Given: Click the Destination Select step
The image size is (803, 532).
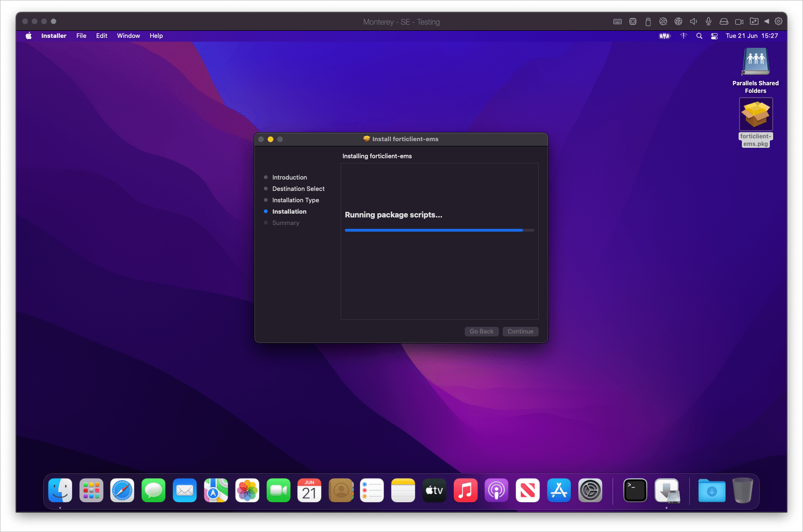Looking at the screenshot, I should click(298, 189).
